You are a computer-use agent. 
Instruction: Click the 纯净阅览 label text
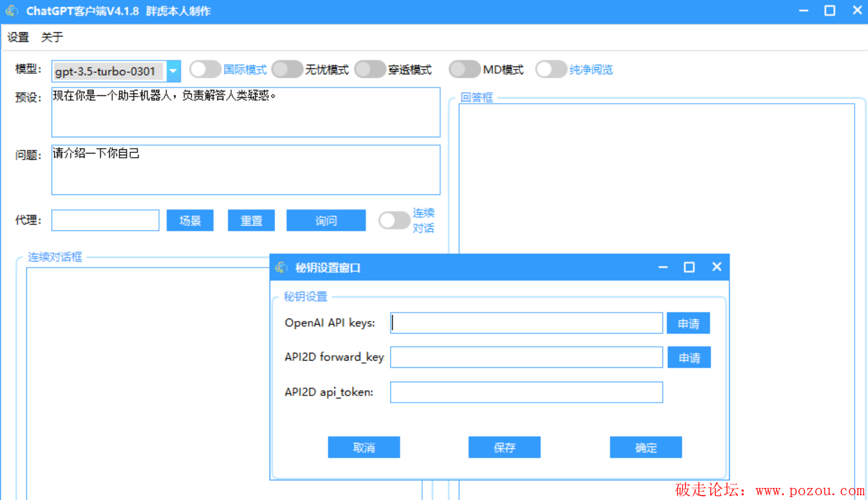(592, 70)
